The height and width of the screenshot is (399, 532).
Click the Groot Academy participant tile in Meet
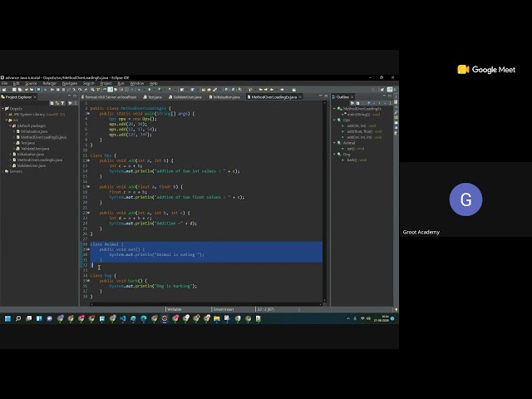click(x=465, y=199)
